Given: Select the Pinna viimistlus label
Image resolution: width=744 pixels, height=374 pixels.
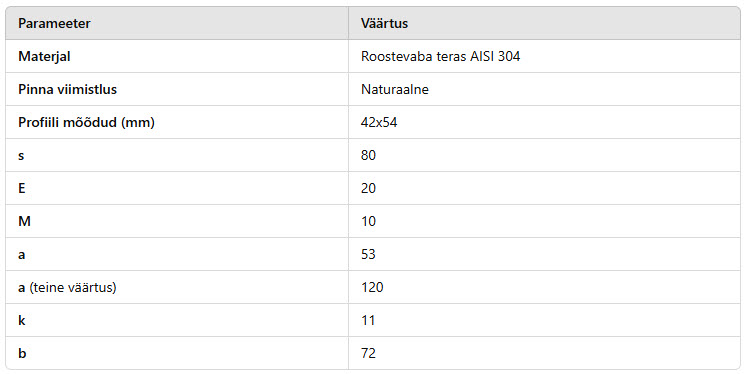Looking at the screenshot, I should 67,89.
